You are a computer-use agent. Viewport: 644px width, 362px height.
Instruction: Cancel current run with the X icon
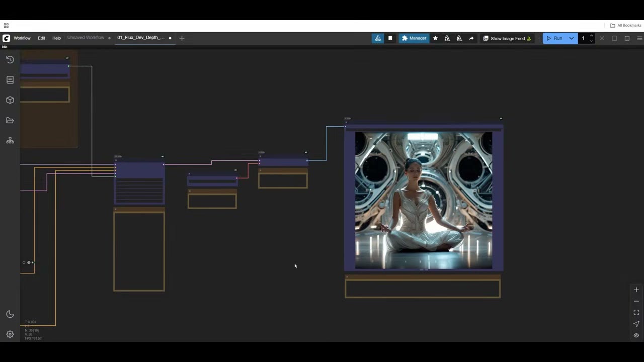(x=602, y=38)
